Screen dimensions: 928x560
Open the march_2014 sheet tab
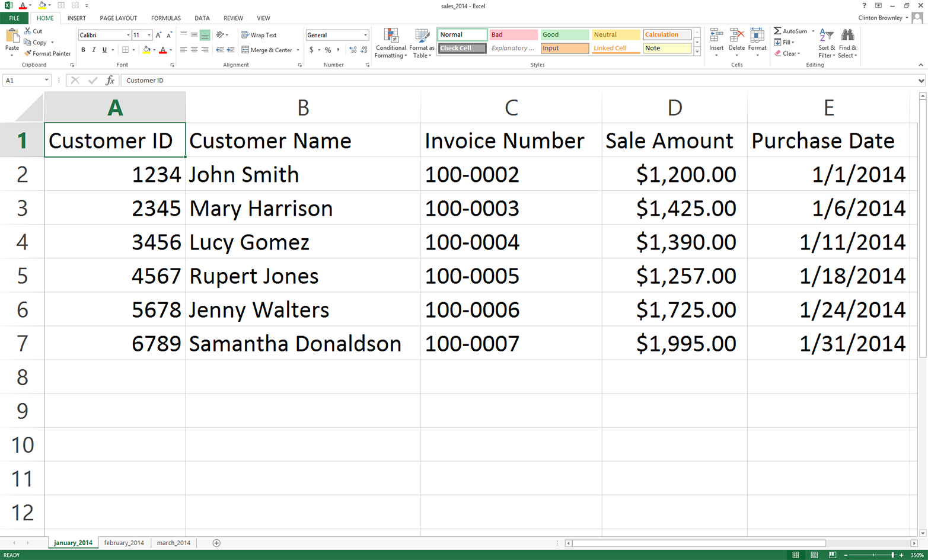coord(174,543)
